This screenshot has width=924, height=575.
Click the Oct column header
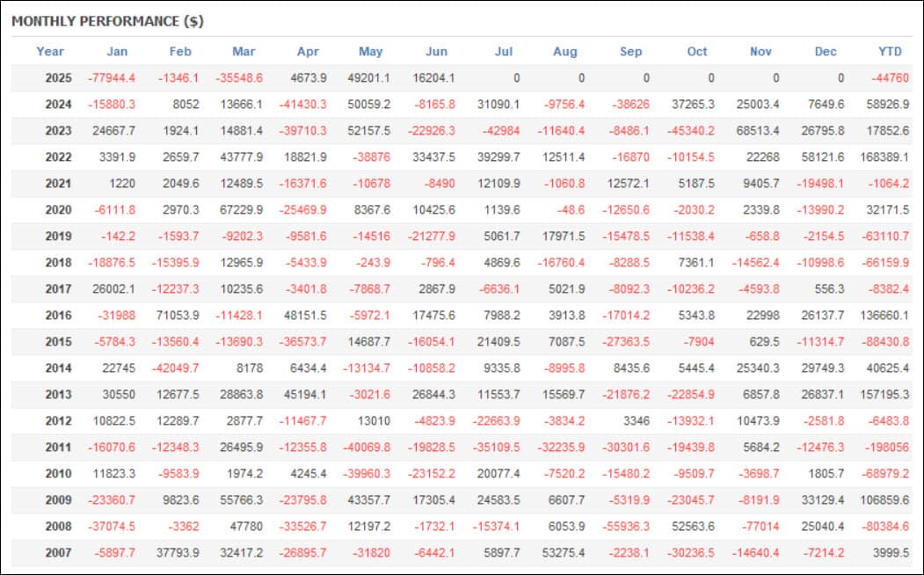click(697, 52)
